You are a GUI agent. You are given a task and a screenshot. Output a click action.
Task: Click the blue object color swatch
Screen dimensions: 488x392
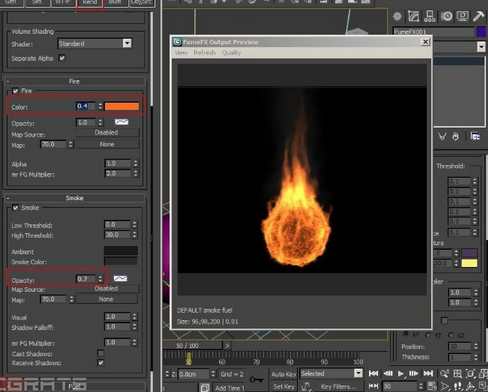[481, 32]
